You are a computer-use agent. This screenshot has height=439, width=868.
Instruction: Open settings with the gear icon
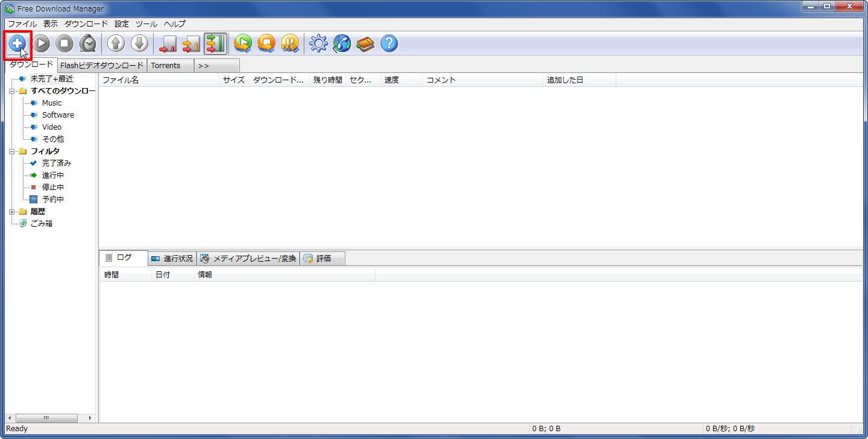(x=318, y=43)
